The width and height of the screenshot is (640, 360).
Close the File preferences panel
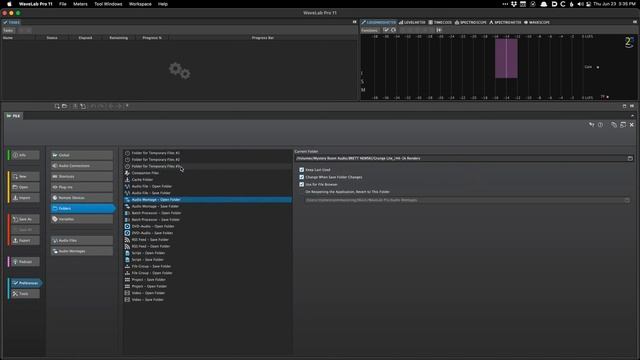(x=631, y=125)
